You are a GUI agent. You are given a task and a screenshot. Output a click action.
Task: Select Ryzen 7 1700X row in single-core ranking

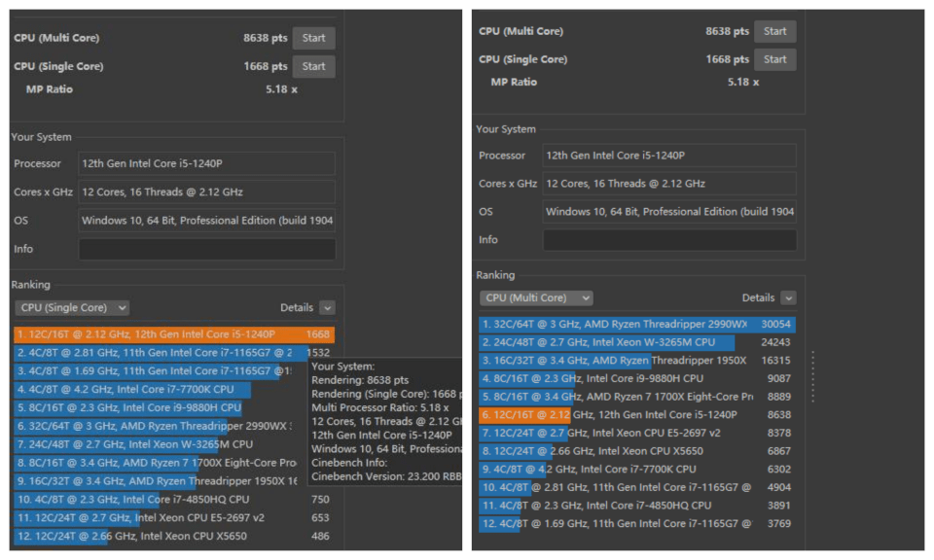point(161,463)
